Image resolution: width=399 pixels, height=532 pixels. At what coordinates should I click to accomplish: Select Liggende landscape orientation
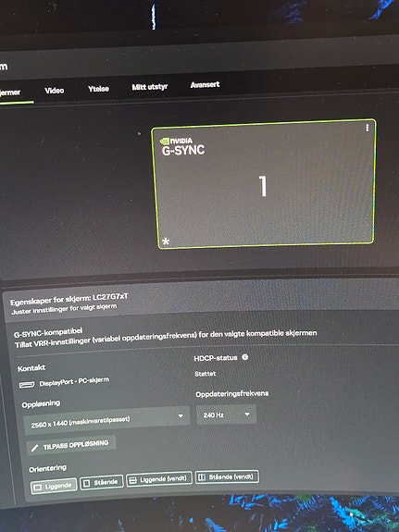(54, 487)
